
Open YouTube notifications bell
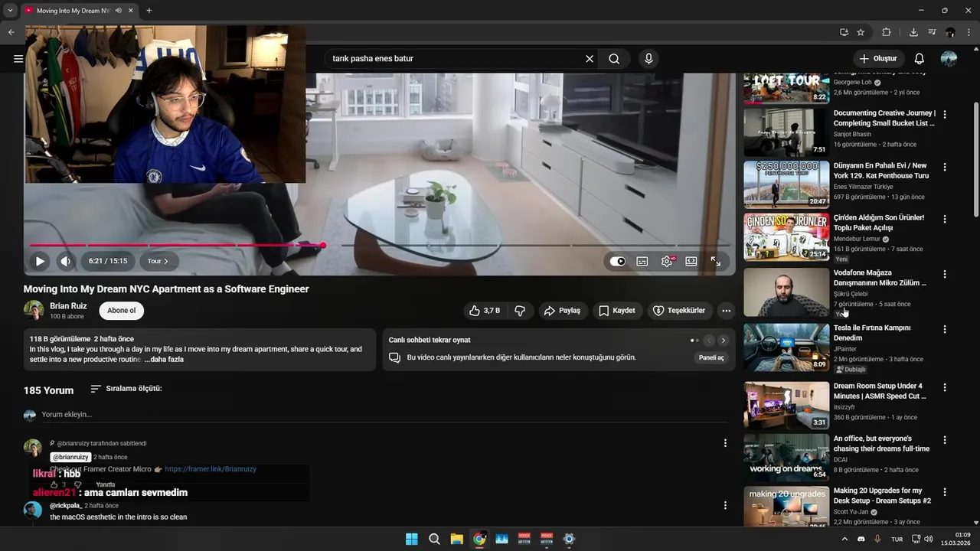pyautogui.click(x=920, y=59)
